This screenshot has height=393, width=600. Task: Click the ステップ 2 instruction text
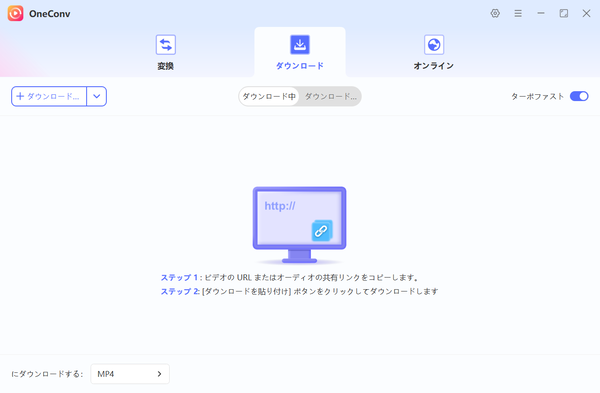tap(300, 291)
